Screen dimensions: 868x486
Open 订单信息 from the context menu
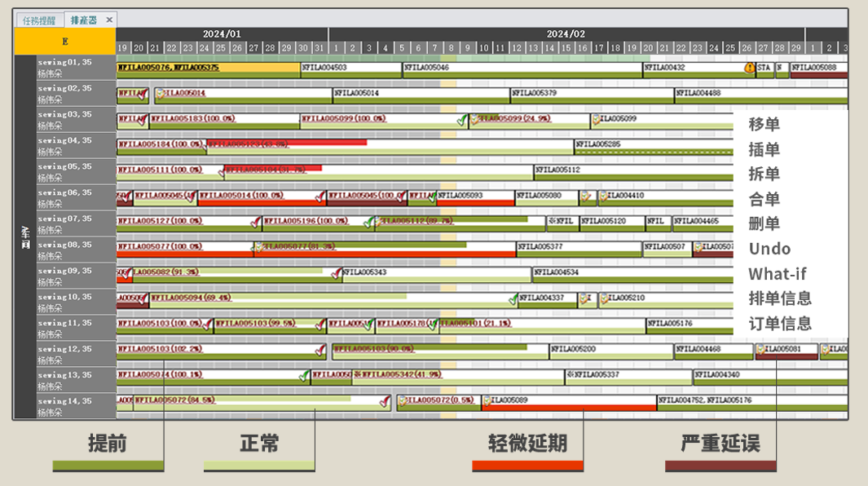[x=780, y=324]
